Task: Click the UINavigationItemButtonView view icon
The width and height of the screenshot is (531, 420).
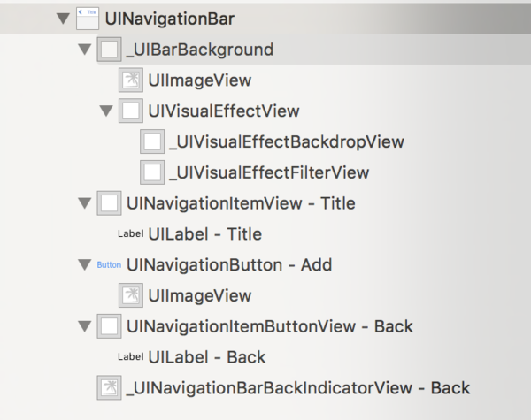Action: [110, 326]
